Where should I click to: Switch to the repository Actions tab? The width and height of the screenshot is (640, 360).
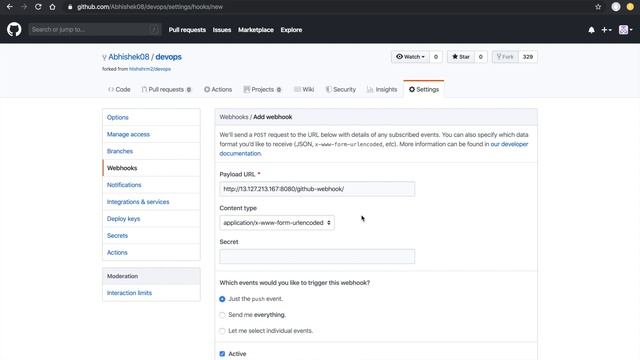218,89
